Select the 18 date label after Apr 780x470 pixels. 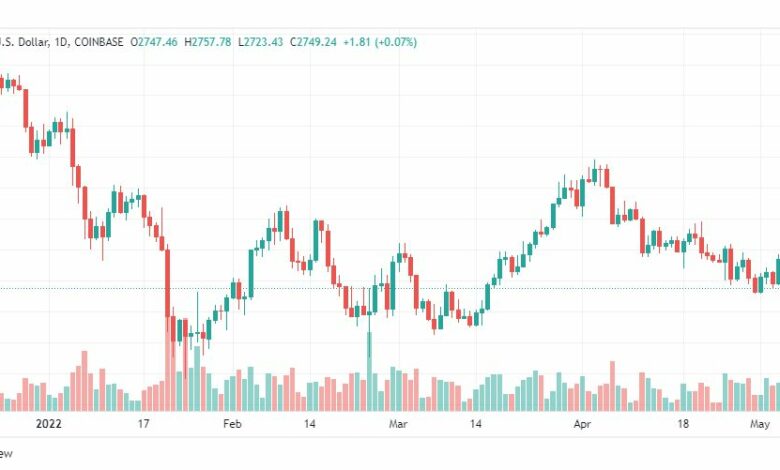click(x=683, y=424)
